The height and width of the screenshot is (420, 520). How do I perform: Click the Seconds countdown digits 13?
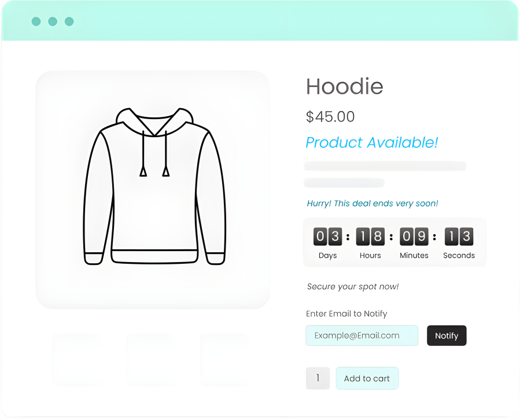(x=459, y=236)
